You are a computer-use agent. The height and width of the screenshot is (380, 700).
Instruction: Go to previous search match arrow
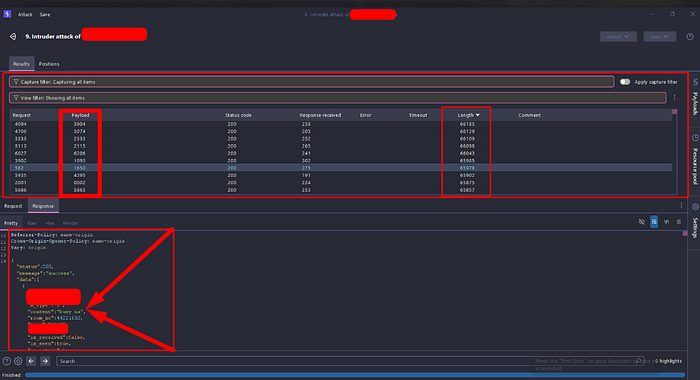click(x=31, y=361)
